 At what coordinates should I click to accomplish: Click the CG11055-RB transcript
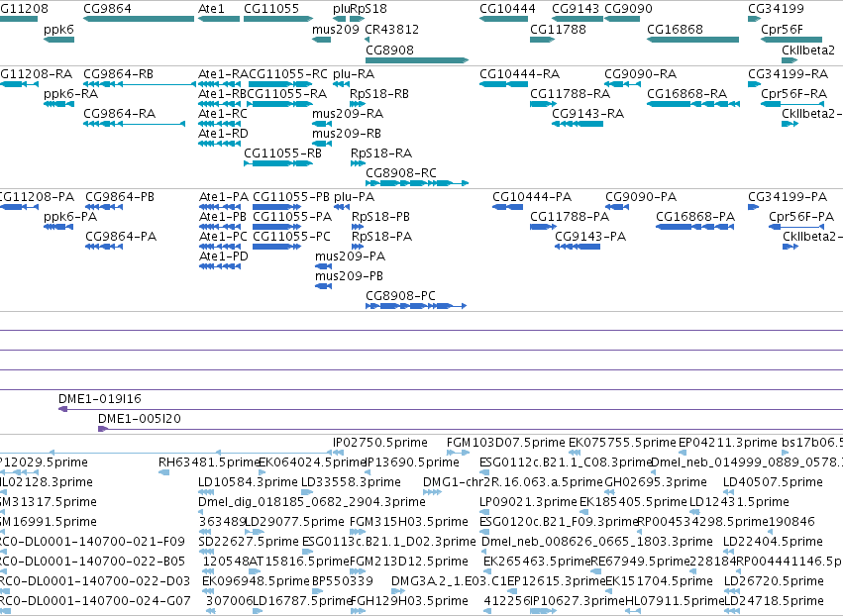tap(278, 163)
